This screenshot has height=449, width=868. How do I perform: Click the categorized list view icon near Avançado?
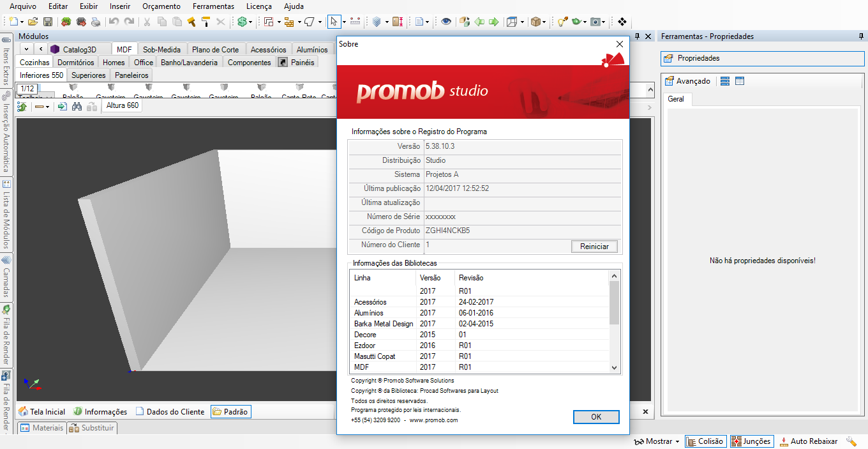coord(724,81)
